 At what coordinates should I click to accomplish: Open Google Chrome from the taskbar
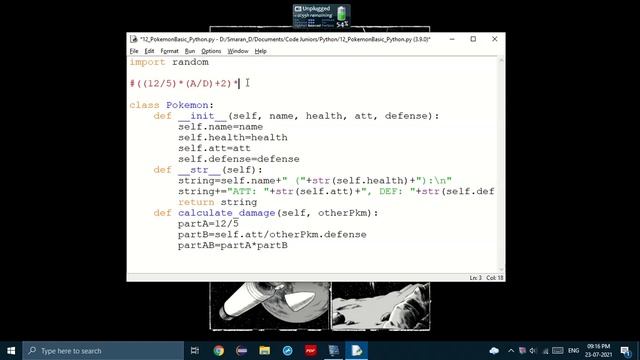(218, 351)
